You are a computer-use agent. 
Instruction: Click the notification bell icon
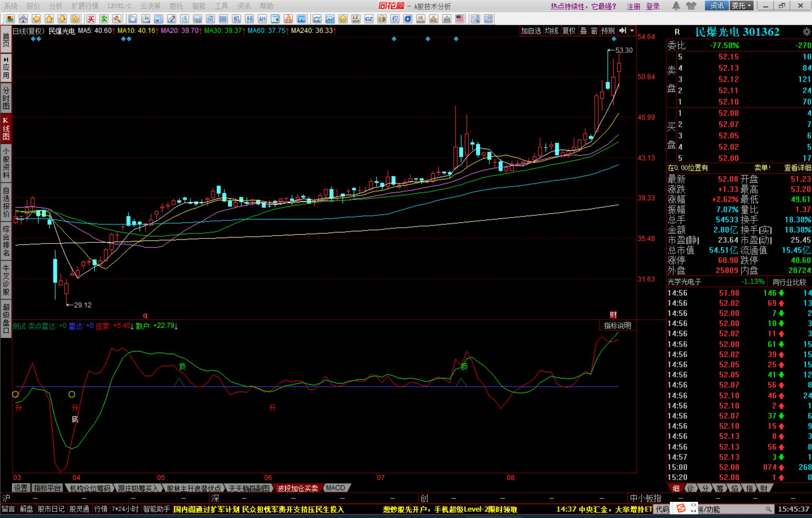pyautogui.click(x=676, y=6)
